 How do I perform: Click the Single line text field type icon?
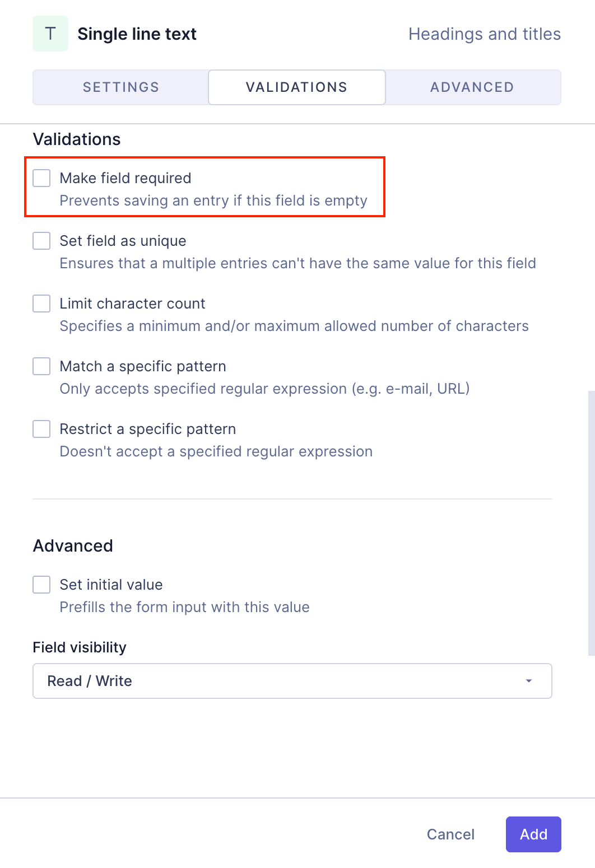point(50,33)
